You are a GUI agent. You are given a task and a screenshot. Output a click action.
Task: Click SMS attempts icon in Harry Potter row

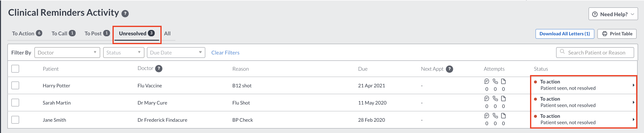coord(487,81)
